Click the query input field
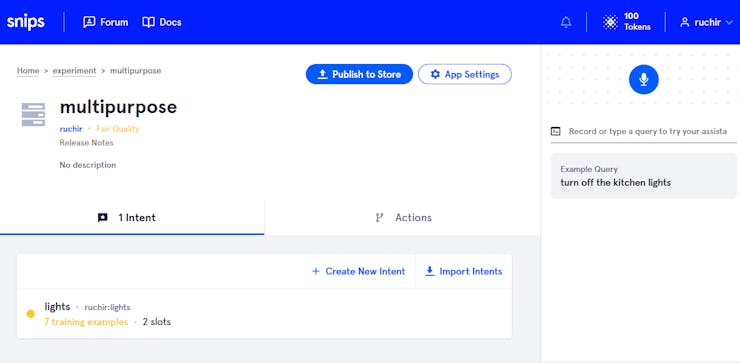 [648, 131]
